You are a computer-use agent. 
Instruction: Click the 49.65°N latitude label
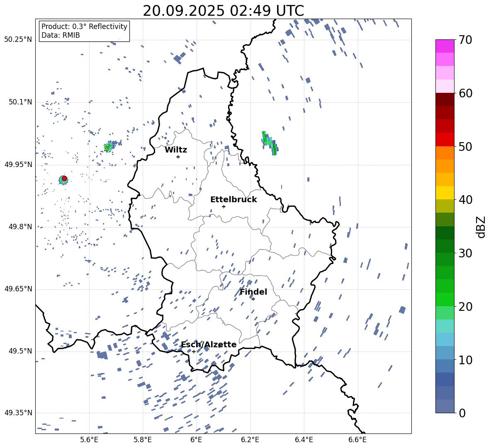coord(18,288)
